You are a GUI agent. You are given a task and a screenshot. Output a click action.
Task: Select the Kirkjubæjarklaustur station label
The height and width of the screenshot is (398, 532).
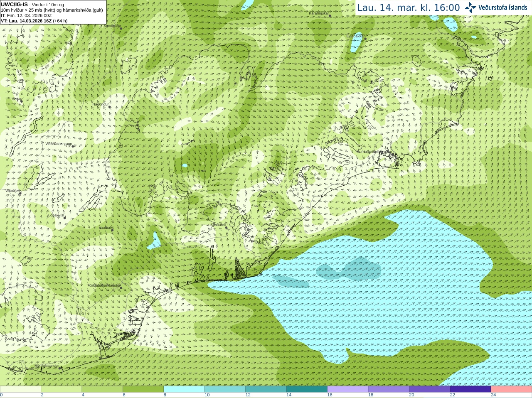pos(104,285)
